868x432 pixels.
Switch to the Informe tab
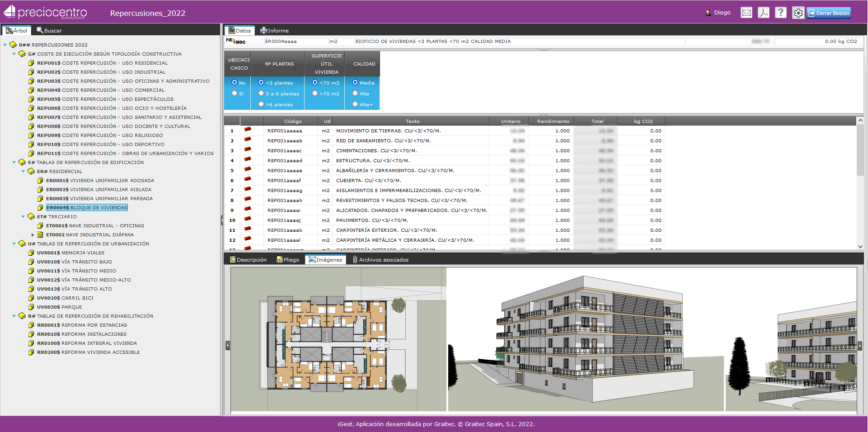[274, 30]
